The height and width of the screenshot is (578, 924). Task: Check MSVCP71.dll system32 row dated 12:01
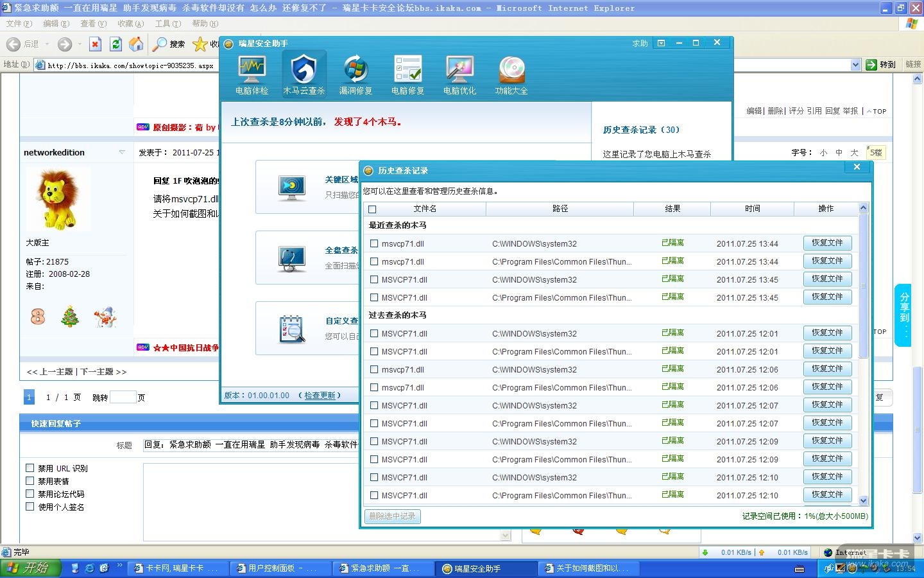pos(374,333)
